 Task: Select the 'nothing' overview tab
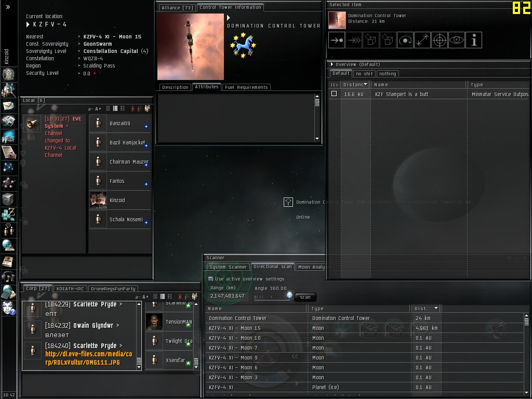pos(388,74)
